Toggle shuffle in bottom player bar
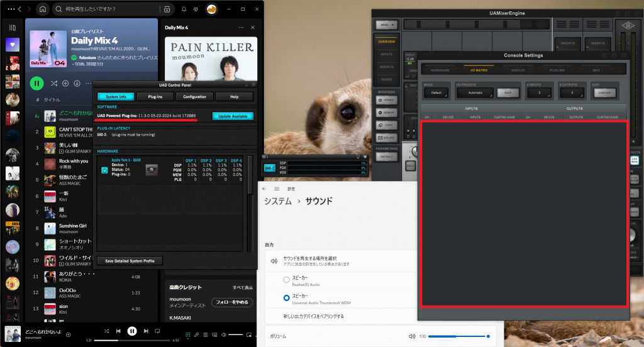Viewport: 644px width, 347px height. tap(107, 331)
